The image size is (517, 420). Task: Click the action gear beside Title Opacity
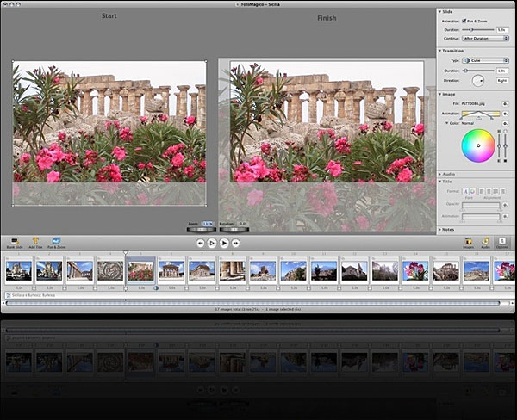tap(505, 205)
